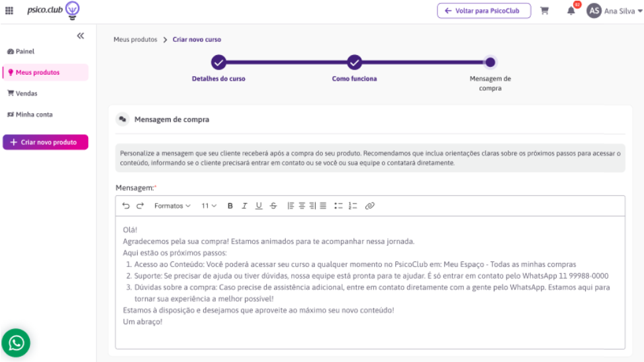Insert numbered list
Screen dimensions: 644x362
pos(353,206)
